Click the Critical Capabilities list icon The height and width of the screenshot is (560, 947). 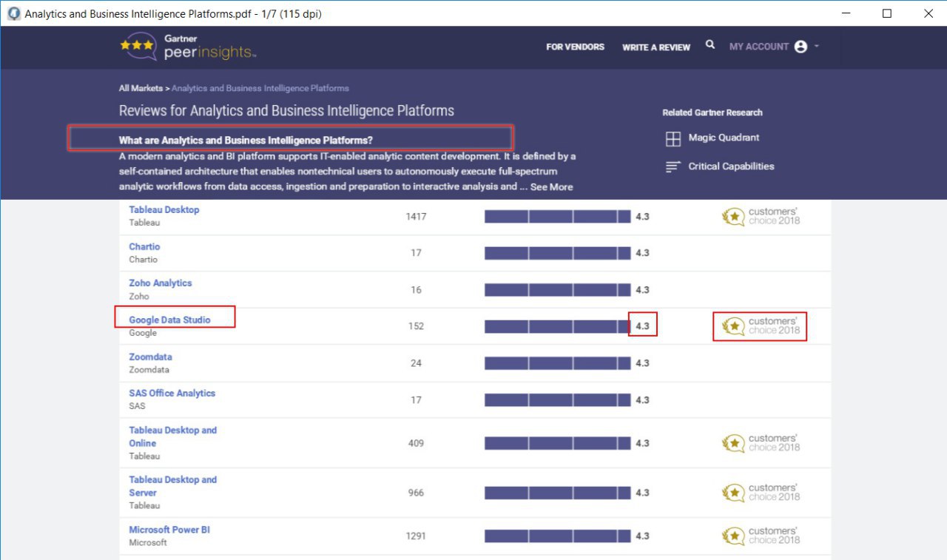point(673,167)
